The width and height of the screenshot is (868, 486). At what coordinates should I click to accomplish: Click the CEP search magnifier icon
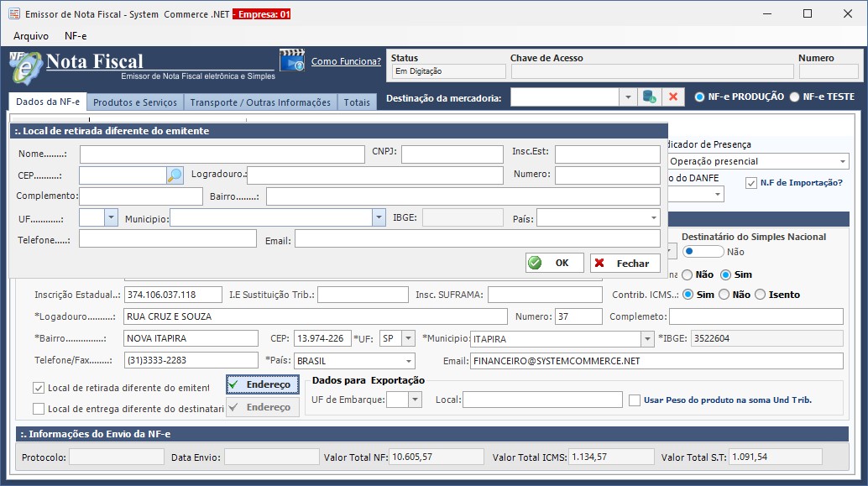pos(175,175)
